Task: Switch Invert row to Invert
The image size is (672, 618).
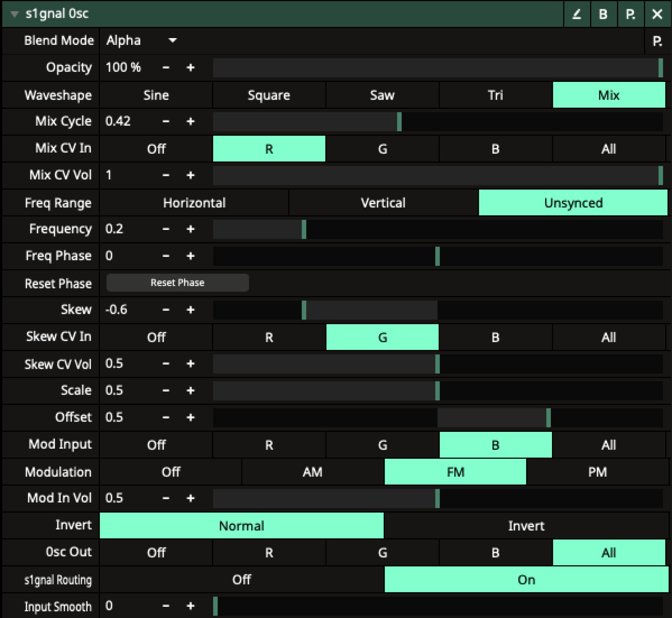Action: [x=526, y=526]
